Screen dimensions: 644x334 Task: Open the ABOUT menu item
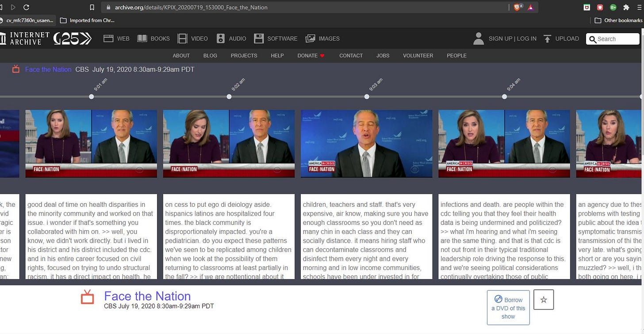click(181, 56)
